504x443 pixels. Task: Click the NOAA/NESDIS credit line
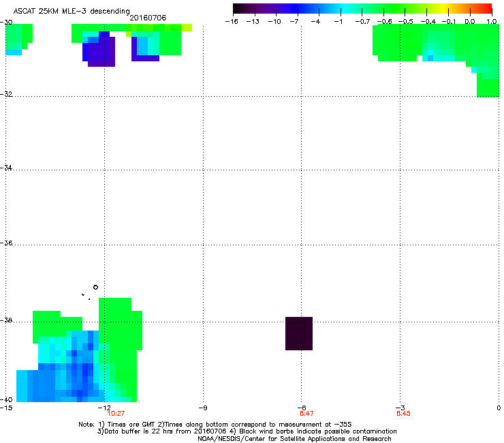point(294,439)
